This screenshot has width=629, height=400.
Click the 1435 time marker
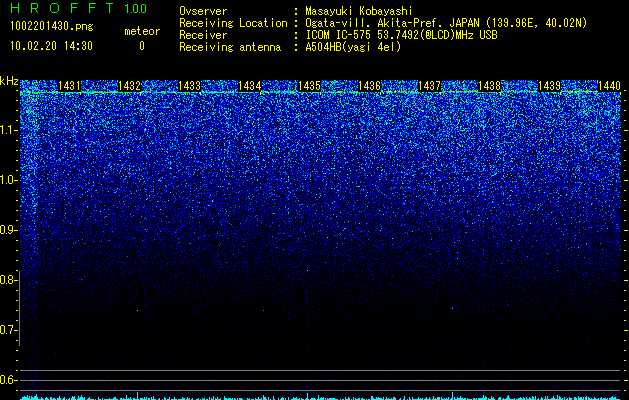[309, 86]
